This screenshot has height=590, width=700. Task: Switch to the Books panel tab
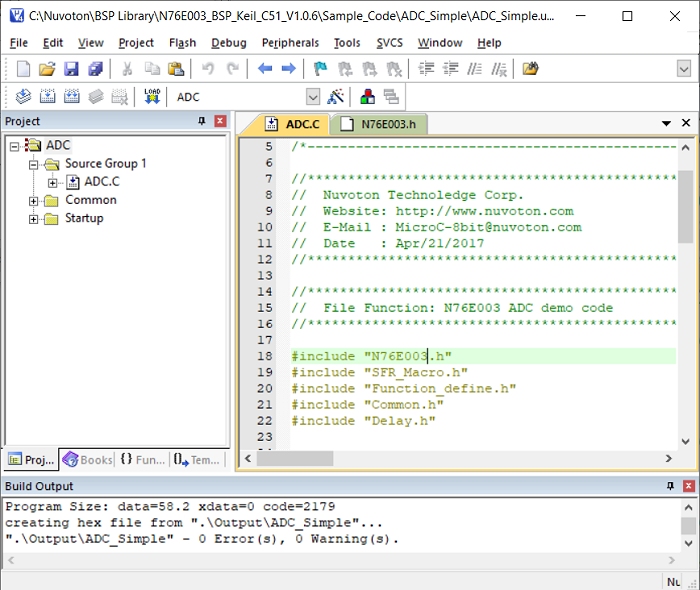click(x=88, y=460)
